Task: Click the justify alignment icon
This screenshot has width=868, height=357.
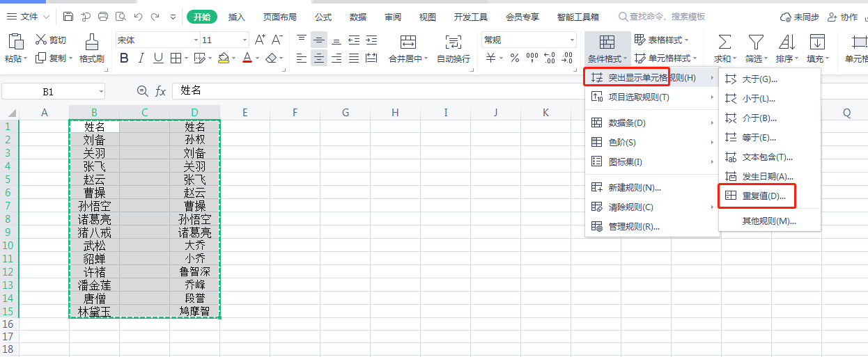Action: click(354, 58)
